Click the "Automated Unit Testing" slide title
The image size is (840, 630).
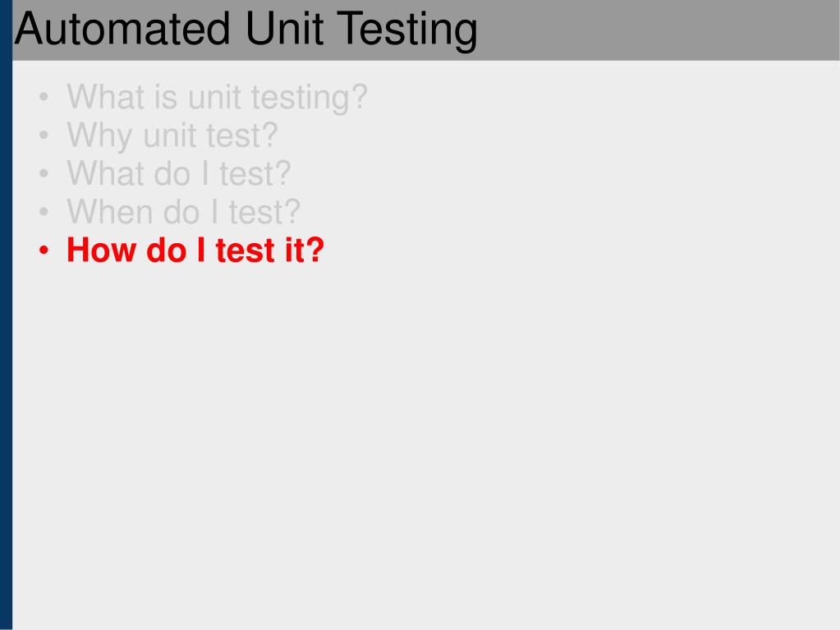point(246,30)
